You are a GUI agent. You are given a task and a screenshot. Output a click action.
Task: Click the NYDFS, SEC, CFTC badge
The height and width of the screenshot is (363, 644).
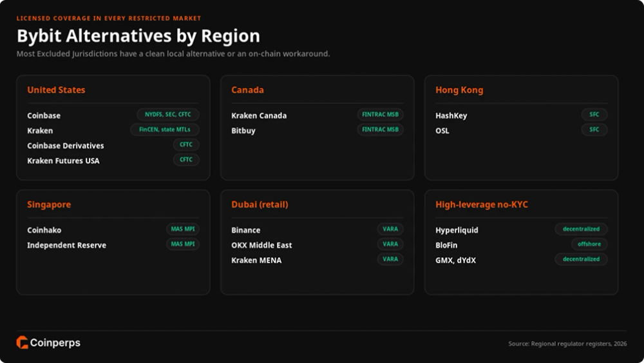[x=168, y=115]
